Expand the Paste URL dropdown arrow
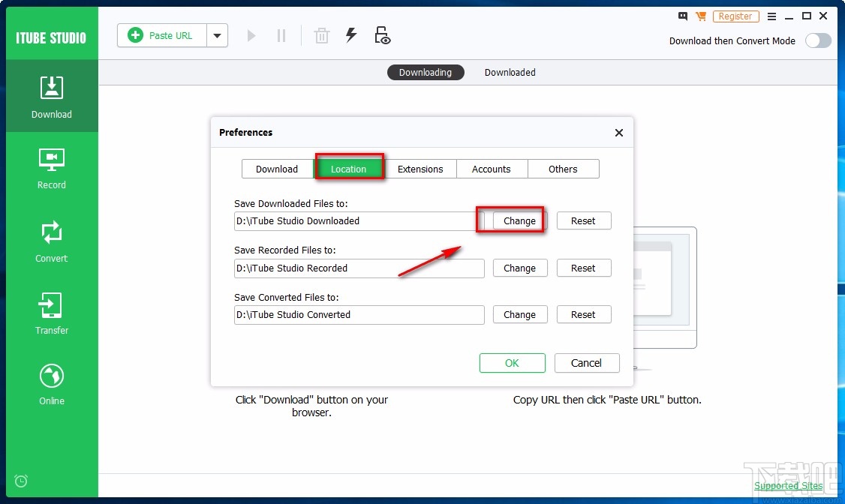Image resolution: width=845 pixels, height=504 pixels. click(218, 34)
